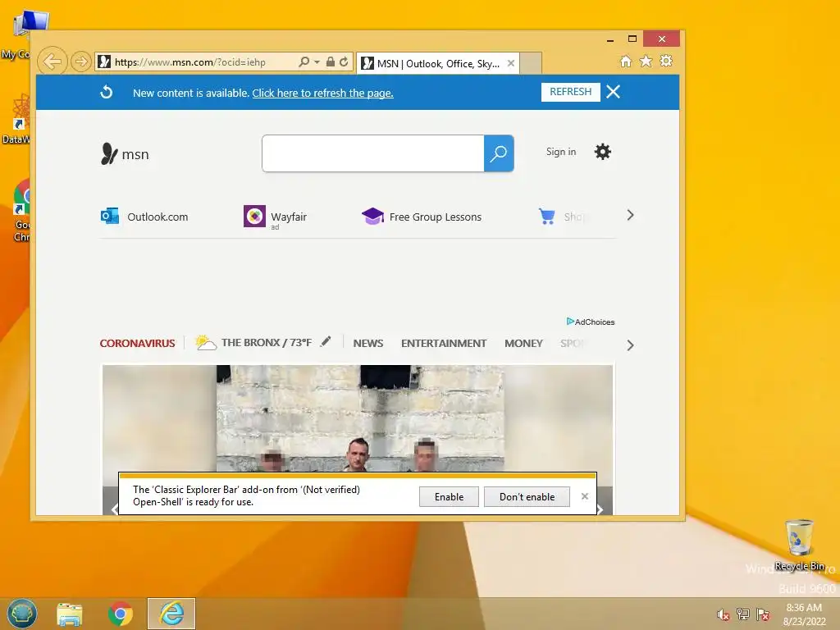Select the MSN | Outlook, Office tab
Viewport: 840px width, 630px height.
point(438,64)
